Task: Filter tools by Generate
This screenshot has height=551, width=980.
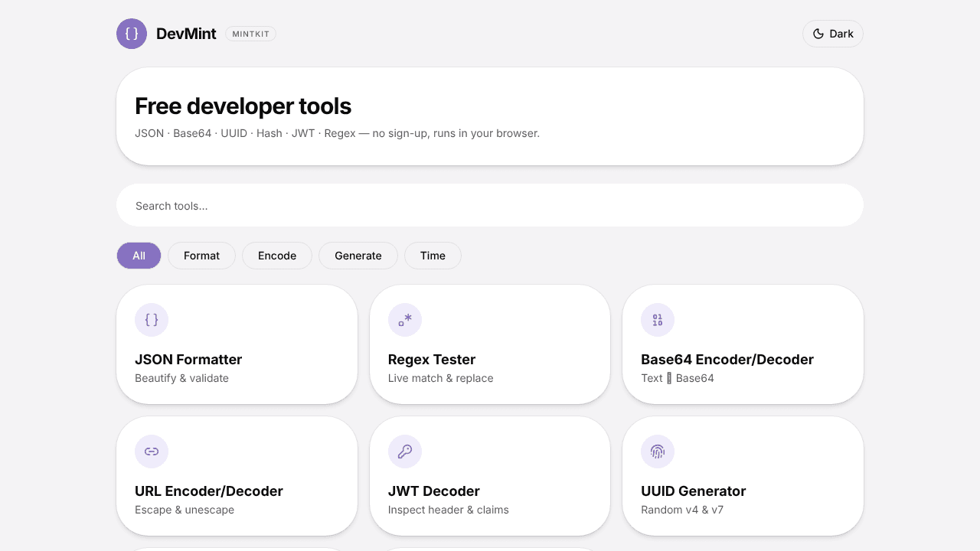Action: coord(358,256)
